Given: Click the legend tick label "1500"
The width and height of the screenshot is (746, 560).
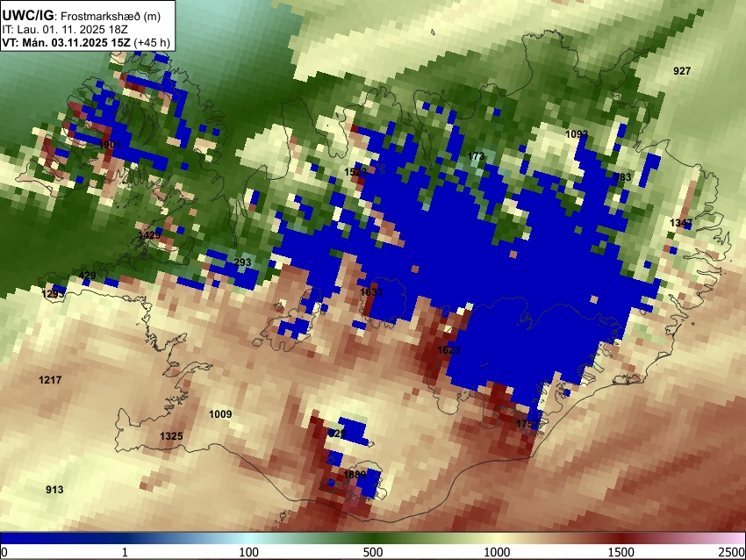Looking at the screenshot, I should pos(621,552).
